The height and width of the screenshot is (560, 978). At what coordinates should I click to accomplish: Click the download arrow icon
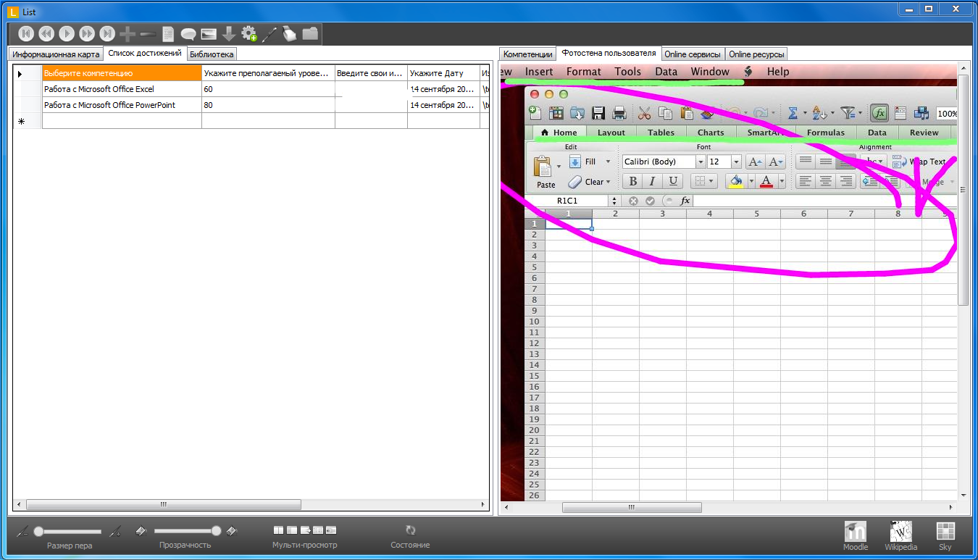coord(229,33)
